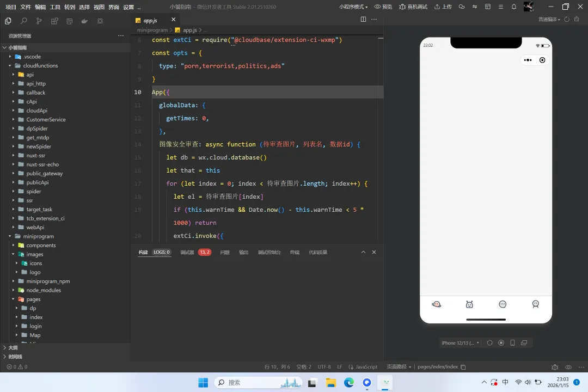
Task: Open the iPhone 12/13 device dropdown
Action: point(460,343)
